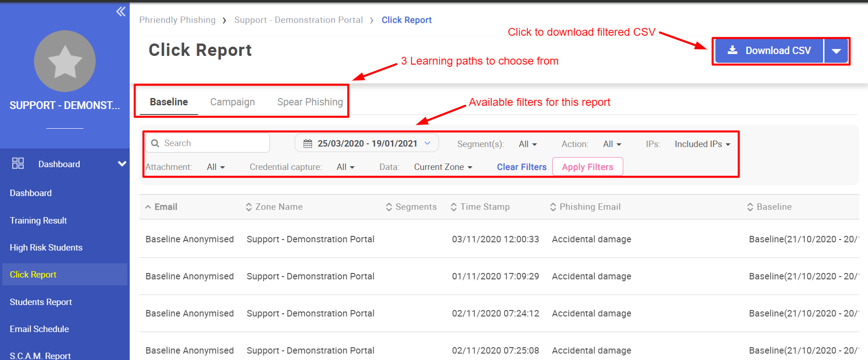Image resolution: width=868 pixels, height=360 pixels.
Task: Open the Data Current Zone dropdown
Action: 443,167
